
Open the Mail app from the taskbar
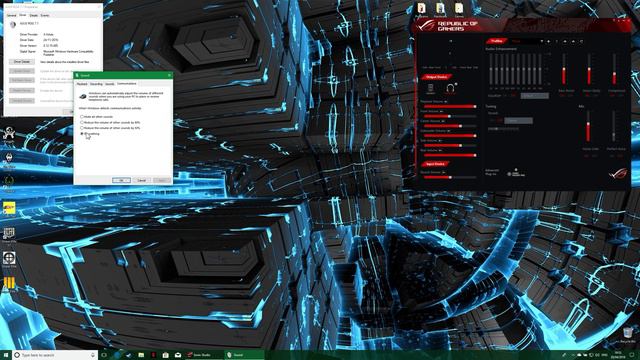(x=178, y=355)
